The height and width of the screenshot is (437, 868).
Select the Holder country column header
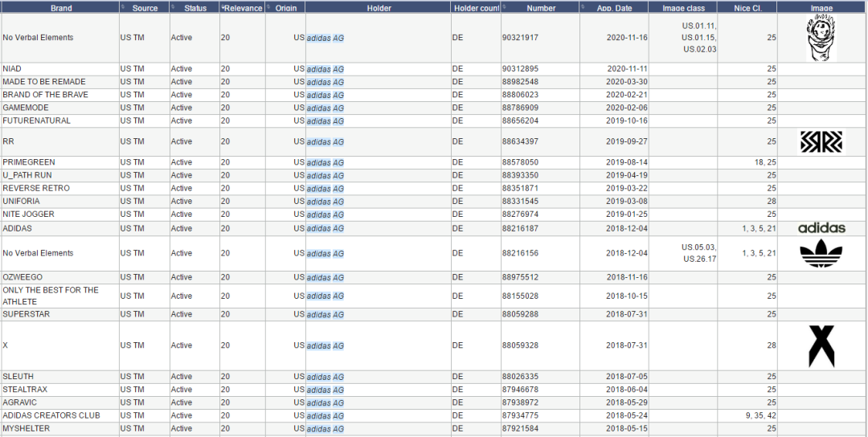[476, 8]
